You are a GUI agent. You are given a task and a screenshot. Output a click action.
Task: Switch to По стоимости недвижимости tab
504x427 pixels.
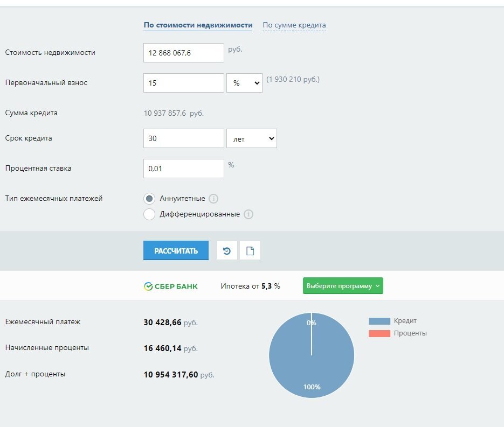(198, 25)
